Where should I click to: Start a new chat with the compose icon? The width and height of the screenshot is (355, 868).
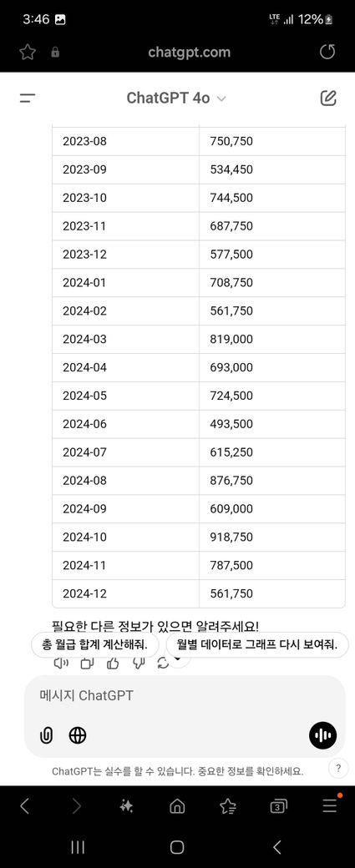click(328, 98)
